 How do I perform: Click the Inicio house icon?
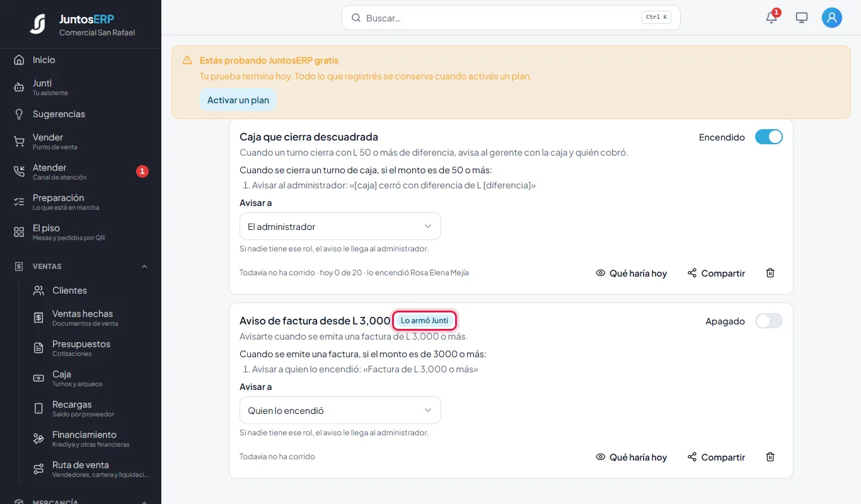tap(19, 60)
